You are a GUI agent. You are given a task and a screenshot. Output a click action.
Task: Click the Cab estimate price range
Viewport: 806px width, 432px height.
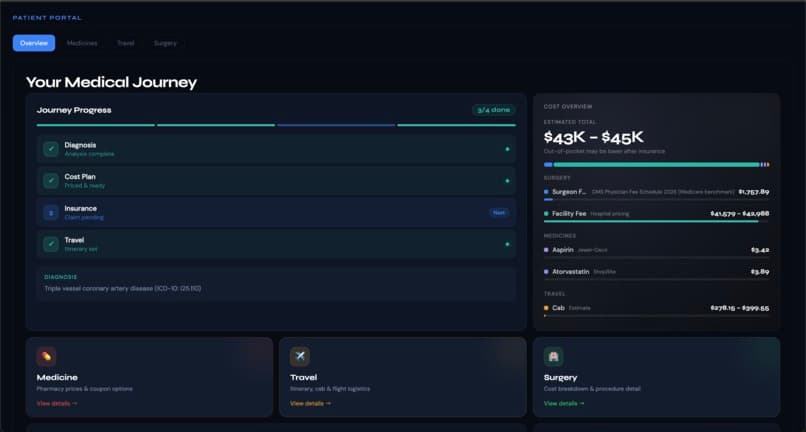coord(740,308)
